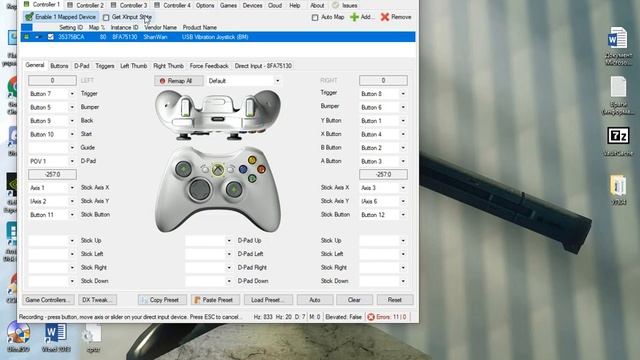Expand the left Stick Axis X Axis 1 dropdown
The image size is (640, 360).
[72, 188]
